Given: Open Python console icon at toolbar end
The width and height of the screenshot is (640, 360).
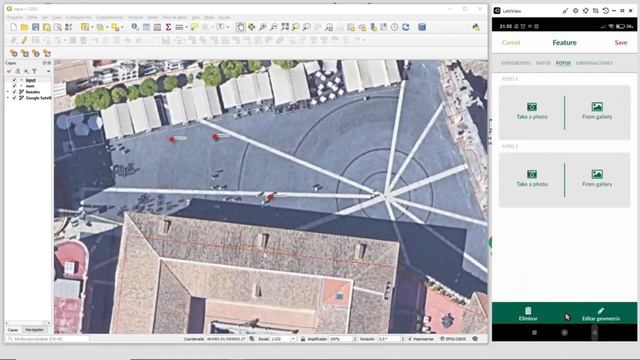Looking at the screenshot, I should click(476, 27).
